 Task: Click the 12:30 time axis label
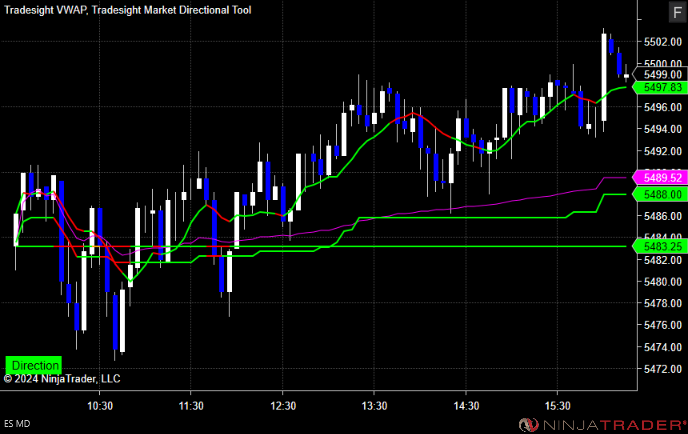click(283, 406)
